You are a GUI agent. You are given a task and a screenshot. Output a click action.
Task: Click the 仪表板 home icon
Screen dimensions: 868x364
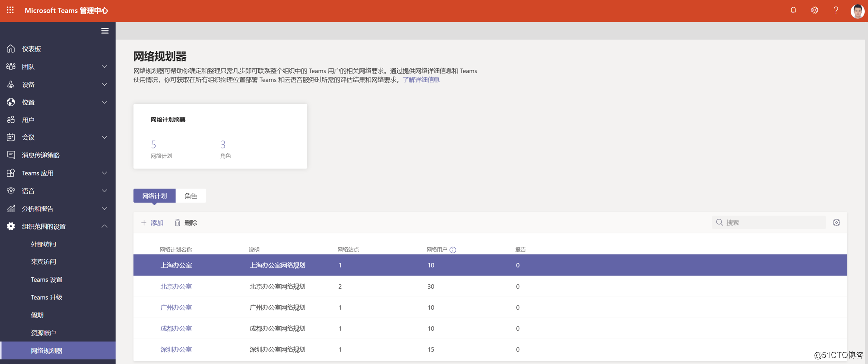coord(11,49)
